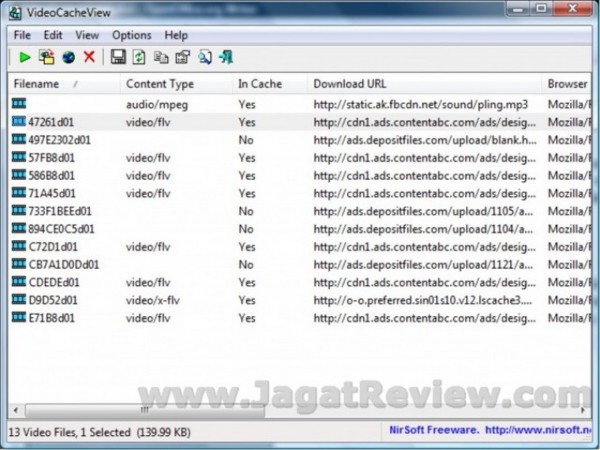Sort by Content Type column header
The image size is (600, 450).
(176, 84)
